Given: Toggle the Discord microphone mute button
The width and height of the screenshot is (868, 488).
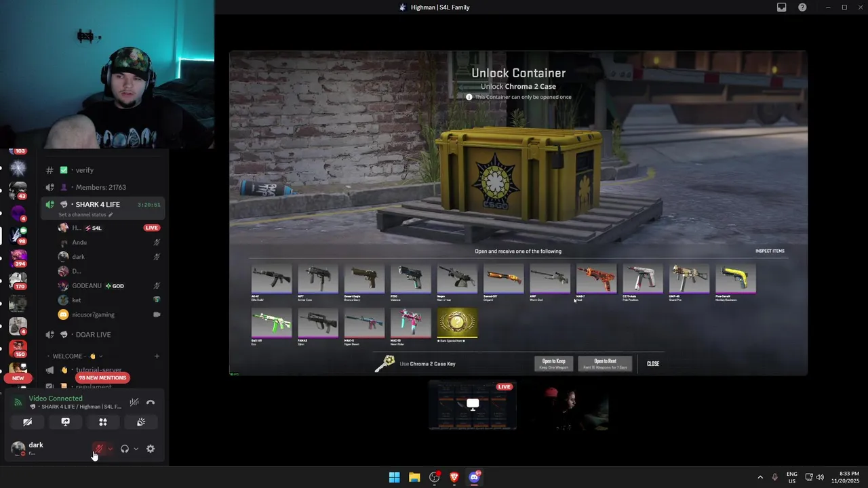Looking at the screenshot, I should [99, 449].
